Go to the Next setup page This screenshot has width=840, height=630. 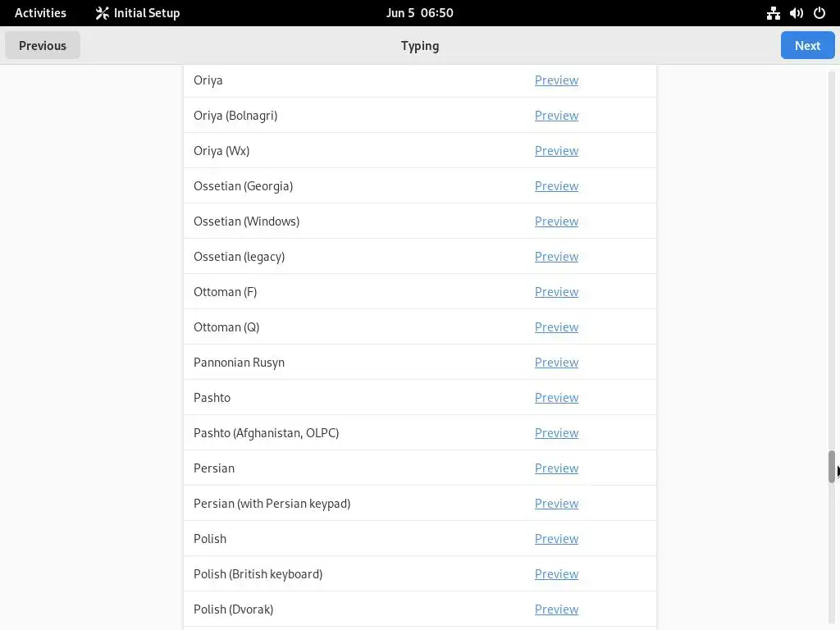(807, 46)
